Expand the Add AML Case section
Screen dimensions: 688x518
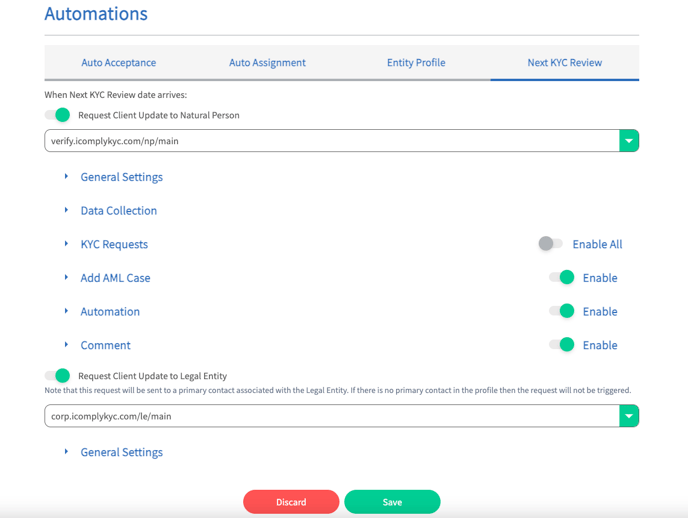click(115, 278)
